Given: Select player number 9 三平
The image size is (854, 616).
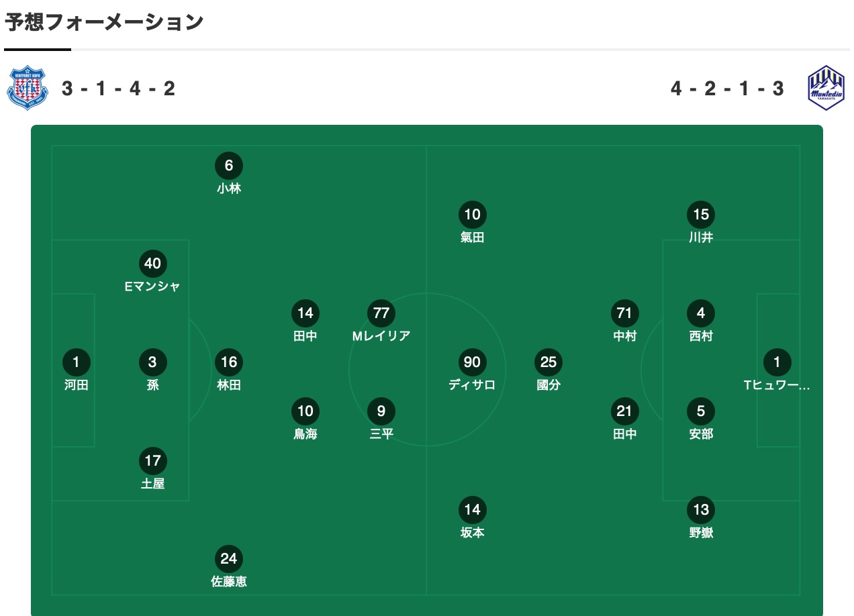Looking at the screenshot, I should tap(381, 419).
